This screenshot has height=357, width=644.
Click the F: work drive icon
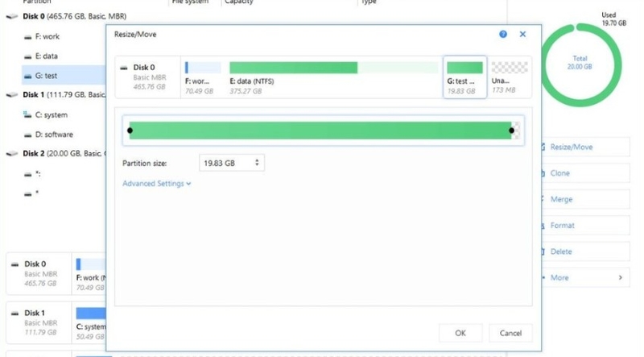pos(27,37)
